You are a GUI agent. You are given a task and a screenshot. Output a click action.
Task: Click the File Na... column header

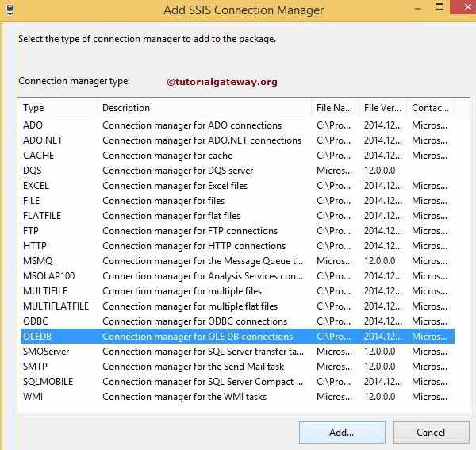point(336,108)
